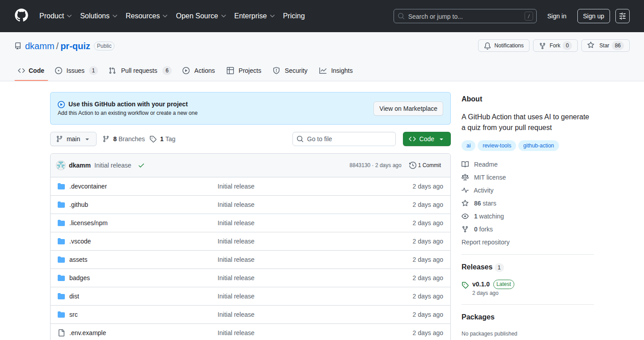The image size is (644, 340).
Task: Select the review-tools topic tag
Action: point(497,146)
